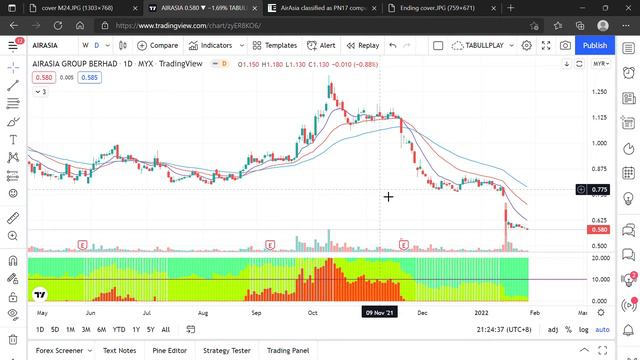Open the Strategy Tester tab

pyautogui.click(x=227, y=350)
